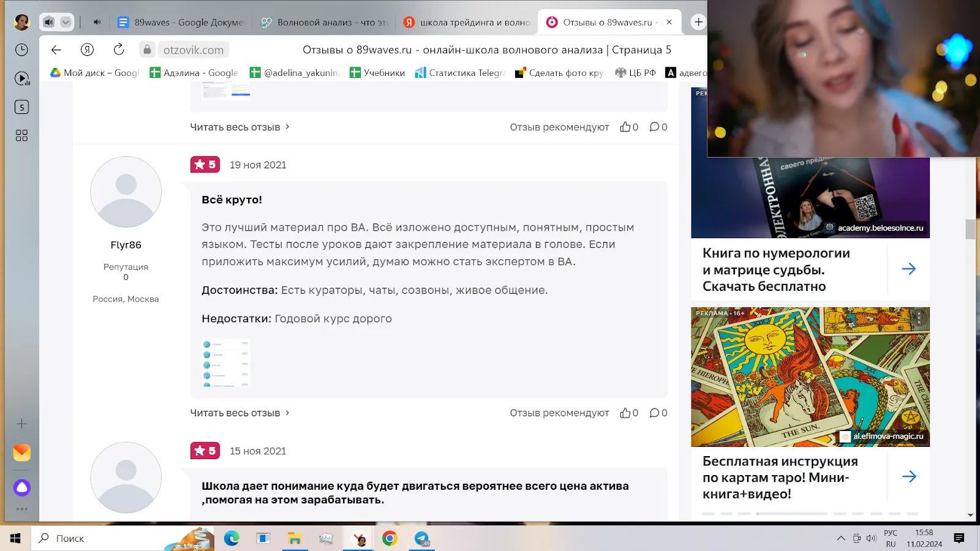Click the page vertical scrollbar thumb
980x551 pixels.
click(x=970, y=229)
